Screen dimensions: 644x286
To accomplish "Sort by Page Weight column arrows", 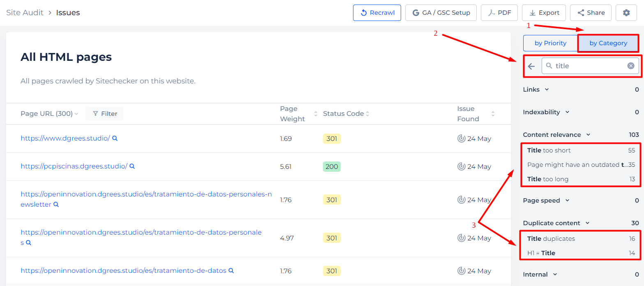I will (x=316, y=114).
